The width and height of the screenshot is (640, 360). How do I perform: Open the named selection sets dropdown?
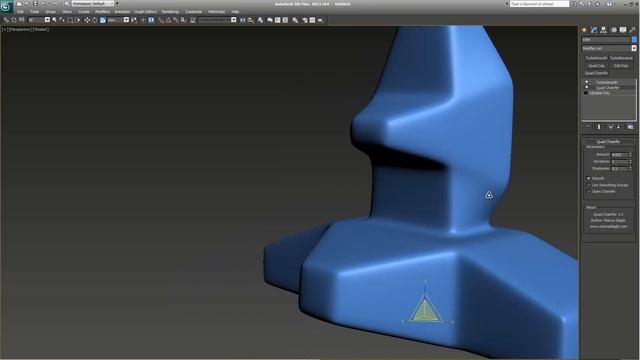[x=217, y=20]
